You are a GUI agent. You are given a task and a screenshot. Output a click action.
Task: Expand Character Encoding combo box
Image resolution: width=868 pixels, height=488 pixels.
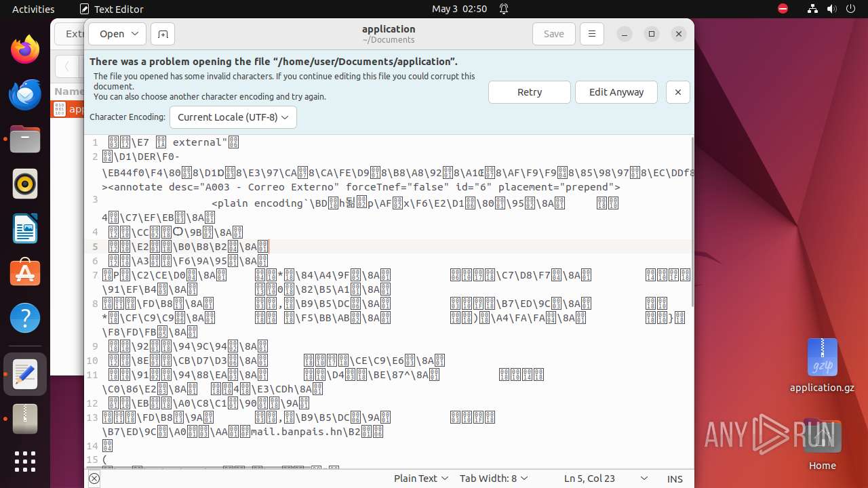[x=233, y=117]
